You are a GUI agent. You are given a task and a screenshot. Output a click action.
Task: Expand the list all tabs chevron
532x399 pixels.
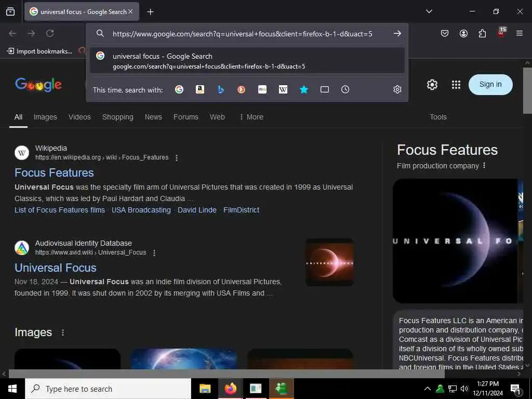(429, 11)
